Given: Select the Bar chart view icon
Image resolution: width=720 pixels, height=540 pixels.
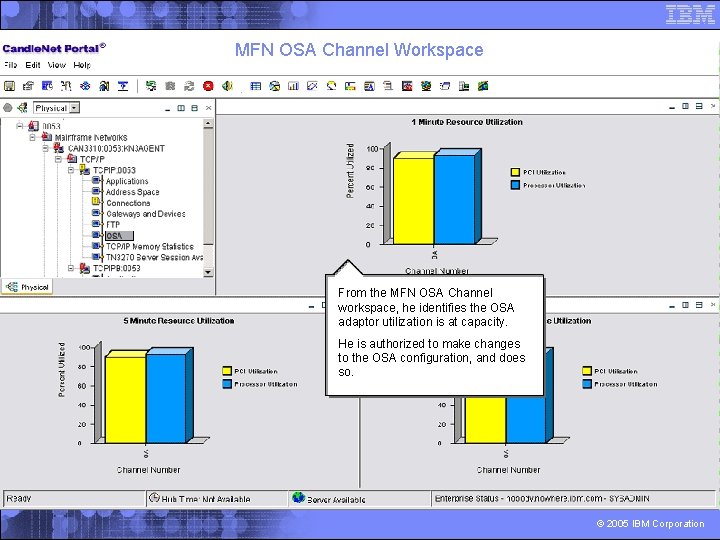Looking at the screenshot, I should [293, 86].
